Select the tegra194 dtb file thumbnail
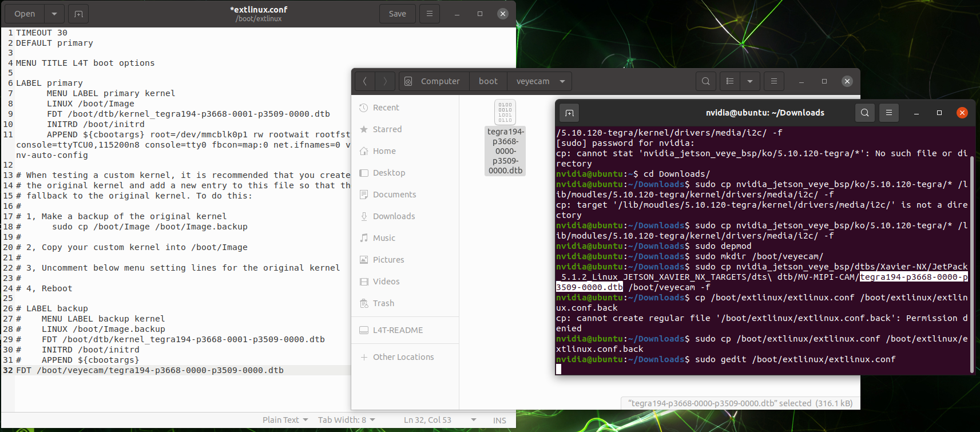Image resolution: width=980 pixels, height=432 pixels. [x=505, y=112]
